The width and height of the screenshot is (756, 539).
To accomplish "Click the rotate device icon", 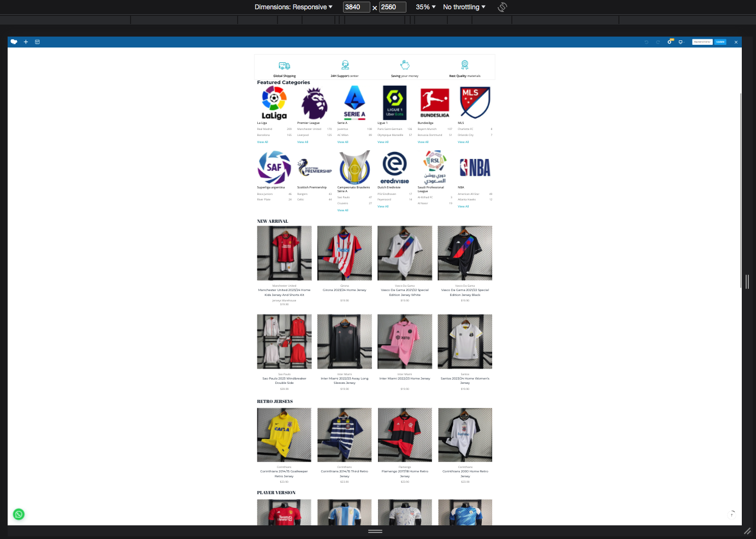I will [x=503, y=7].
